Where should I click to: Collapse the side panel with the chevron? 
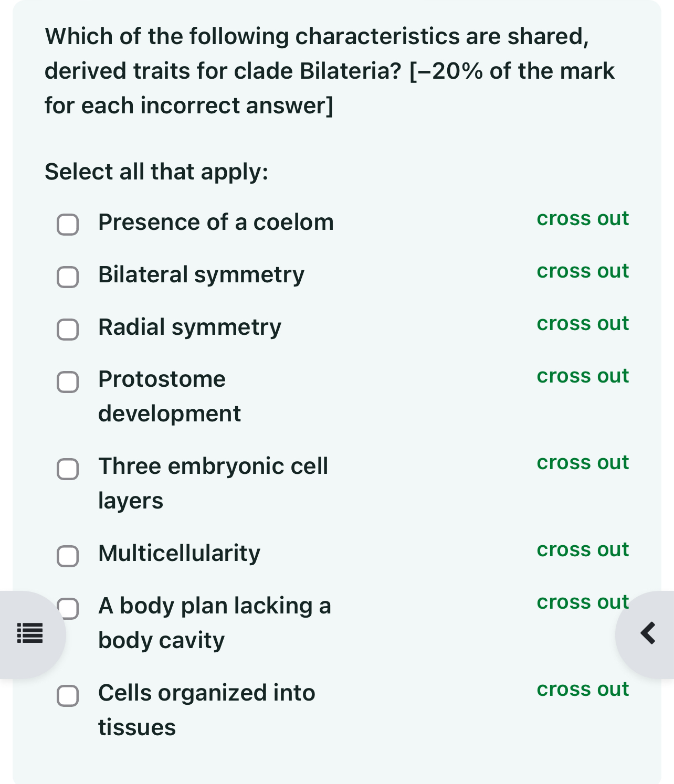(x=647, y=634)
